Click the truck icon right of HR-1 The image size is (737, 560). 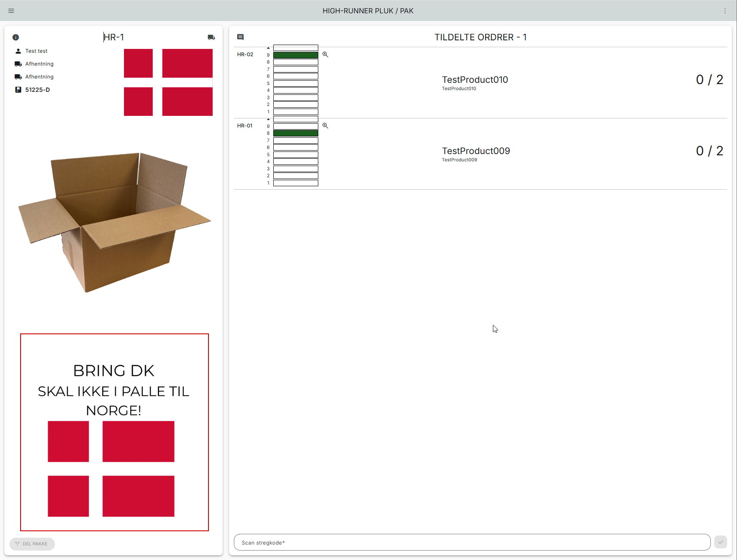(211, 37)
